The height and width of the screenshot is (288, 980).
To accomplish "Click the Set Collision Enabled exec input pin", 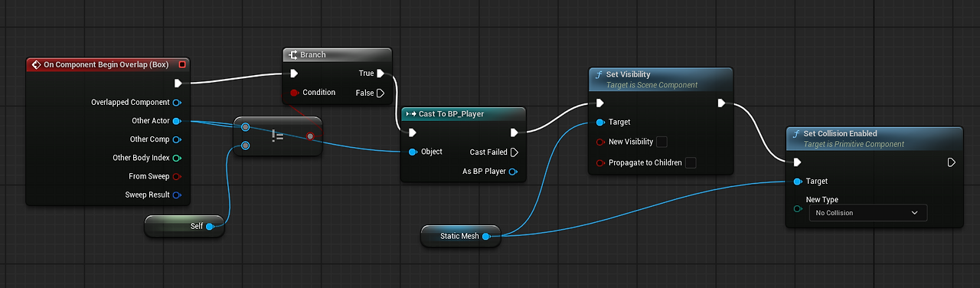I will coord(798,162).
